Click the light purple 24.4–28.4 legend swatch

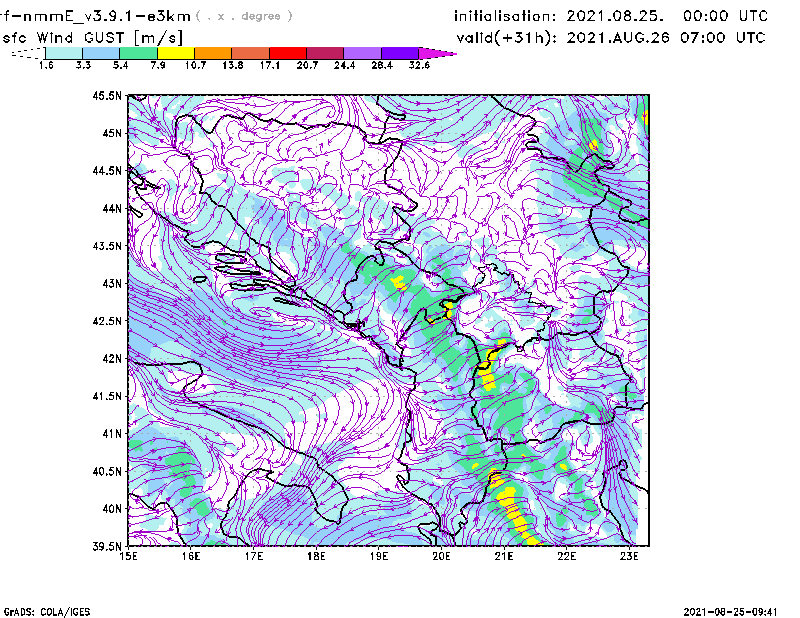(362, 53)
